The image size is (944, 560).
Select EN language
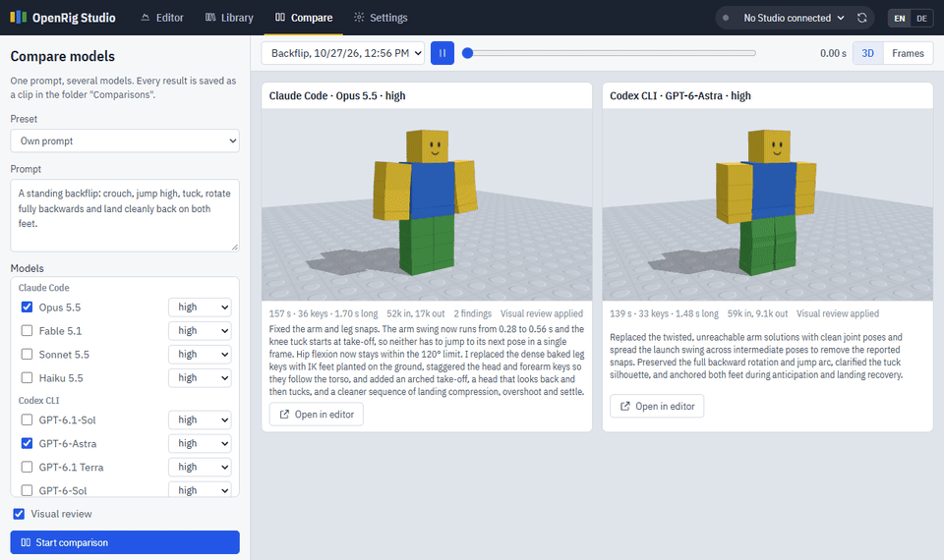900,18
